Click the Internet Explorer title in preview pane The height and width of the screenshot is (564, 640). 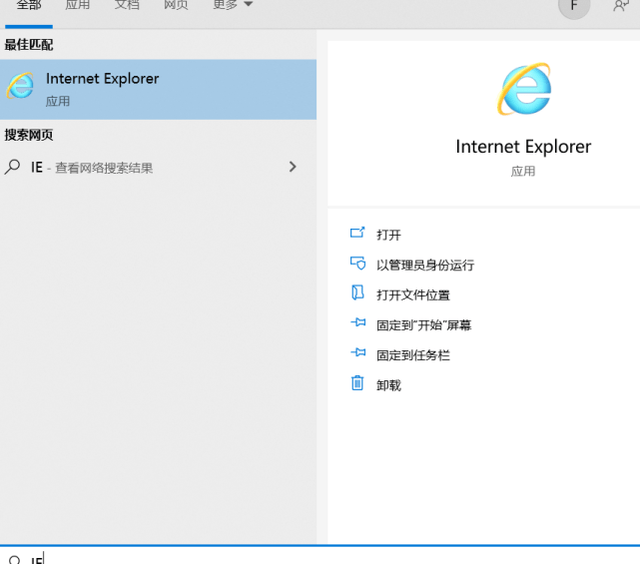(523, 147)
